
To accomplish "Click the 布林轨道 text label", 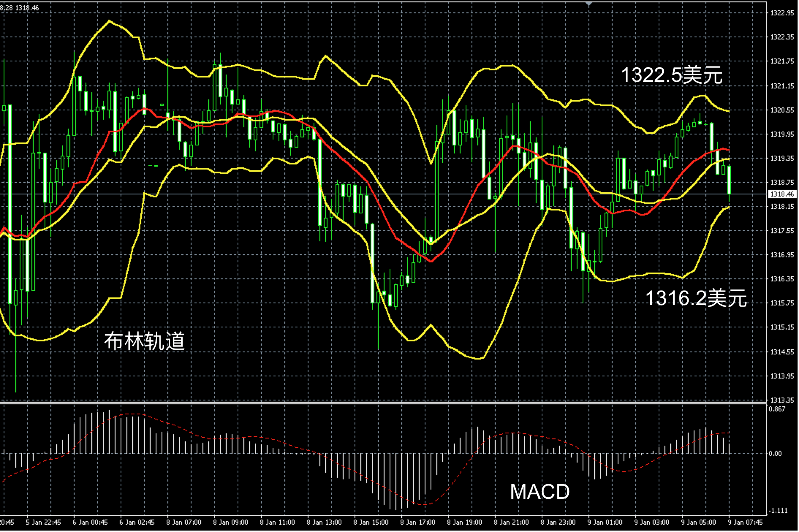I will (144, 341).
